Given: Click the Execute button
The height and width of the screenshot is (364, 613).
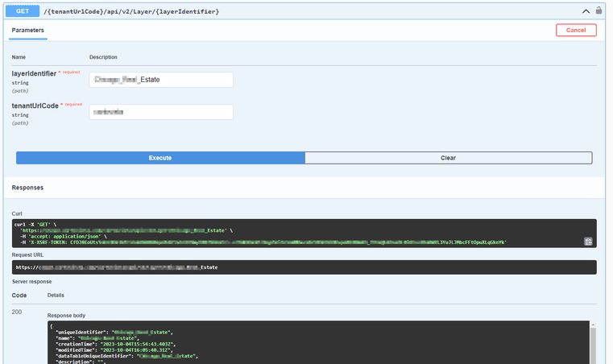Looking at the screenshot, I should [160, 158].
